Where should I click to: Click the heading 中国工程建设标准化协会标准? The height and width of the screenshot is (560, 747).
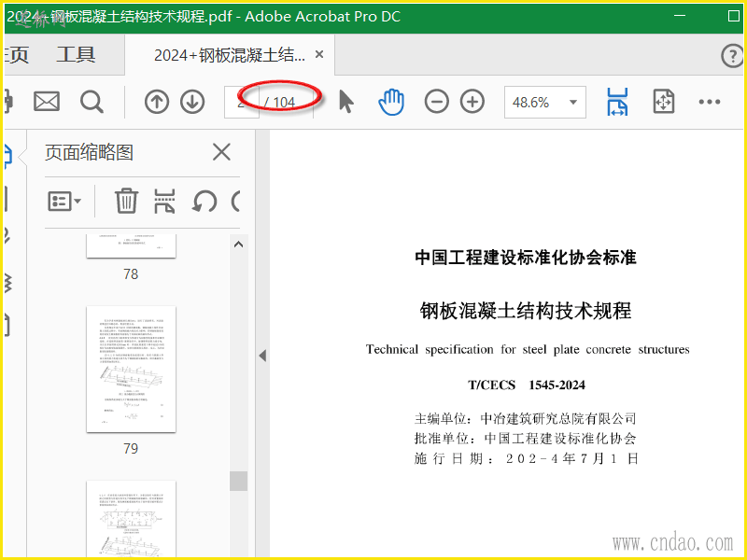click(526, 258)
